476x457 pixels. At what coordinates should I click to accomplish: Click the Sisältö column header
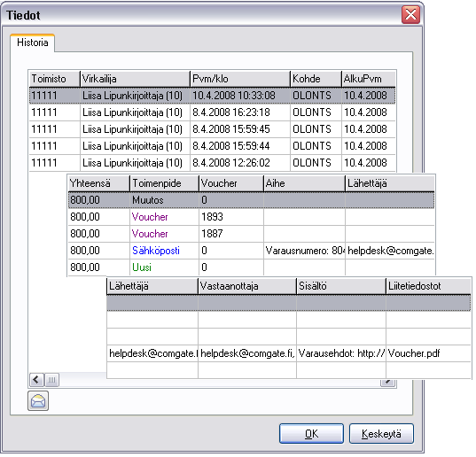click(341, 286)
